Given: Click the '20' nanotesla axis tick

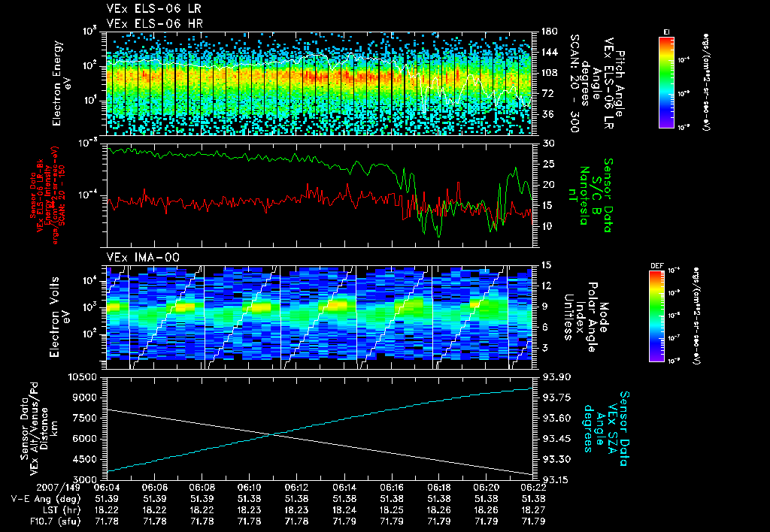Looking at the screenshot, I should tap(548, 185).
